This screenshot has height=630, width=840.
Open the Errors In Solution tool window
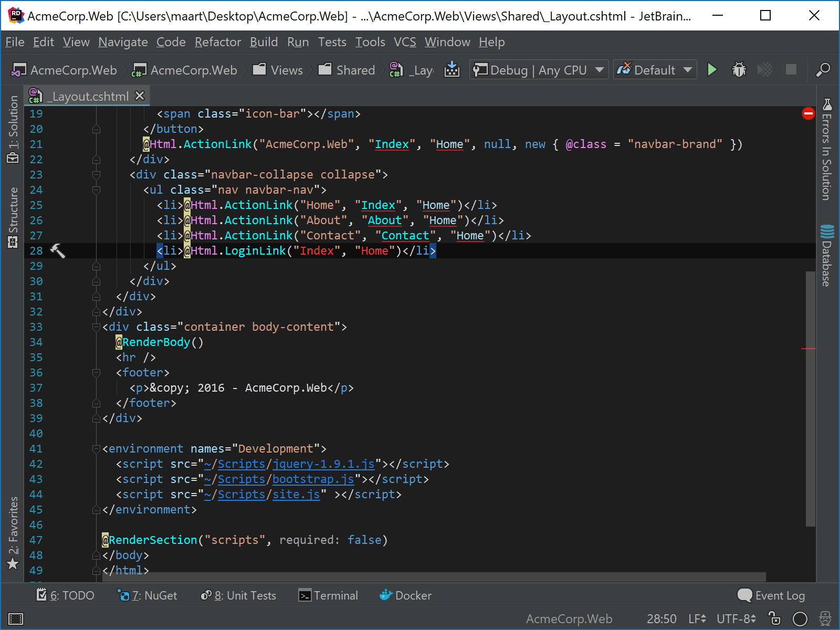[x=827, y=150]
